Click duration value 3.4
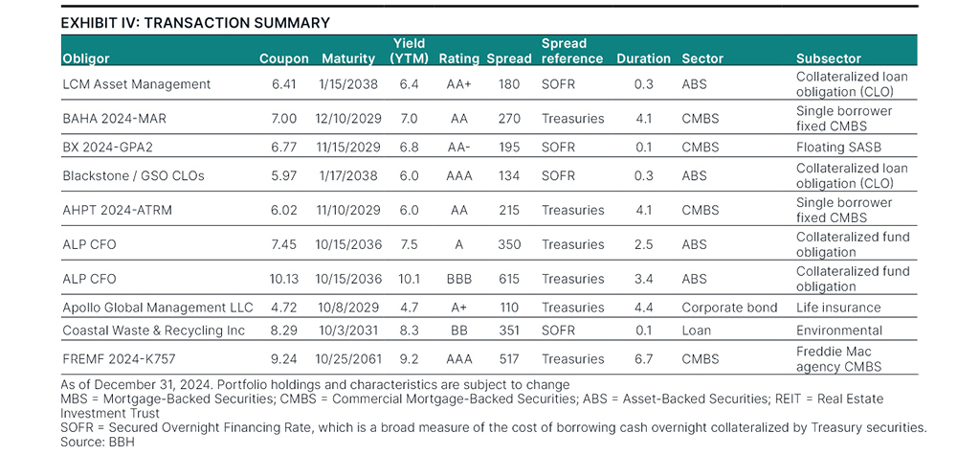980x456 pixels. click(x=644, y=279)
